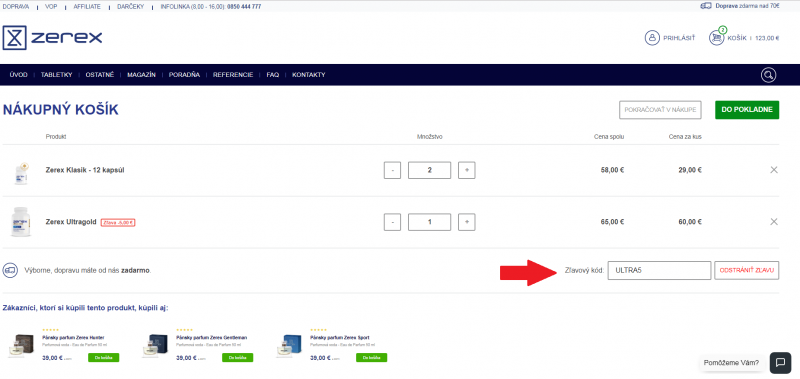Open Pánsky parfum Zerex Hunter title
Screen dimensions: 800x379
[73, 338]
